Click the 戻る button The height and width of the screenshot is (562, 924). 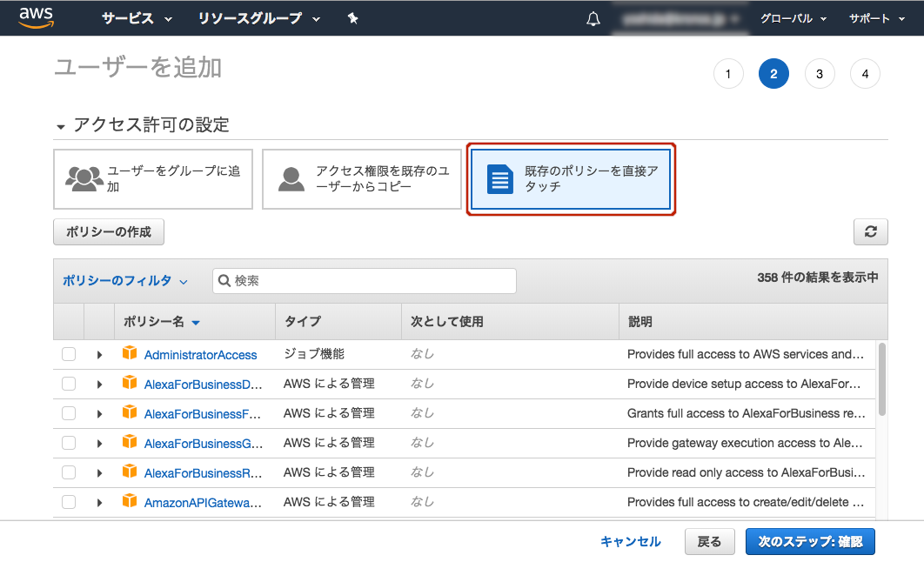709,541
